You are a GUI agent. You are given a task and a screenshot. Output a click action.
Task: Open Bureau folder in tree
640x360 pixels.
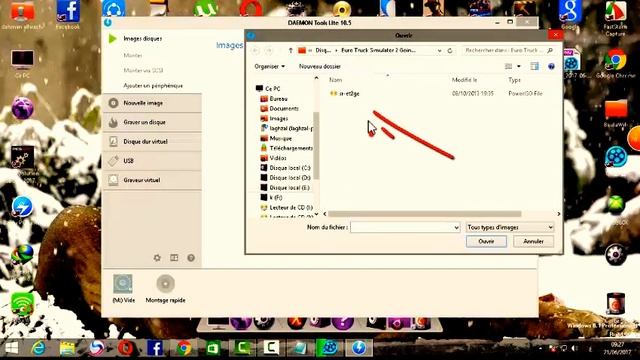(x=274, y=99)
